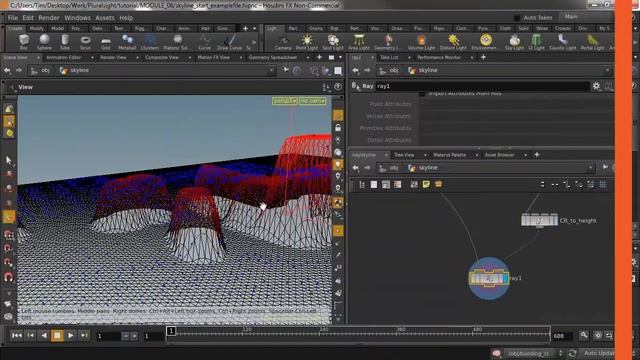Toggle the pin on network editor path bar
The height and width of the screenshot is (360, 640).
click(x=605, y=167)
